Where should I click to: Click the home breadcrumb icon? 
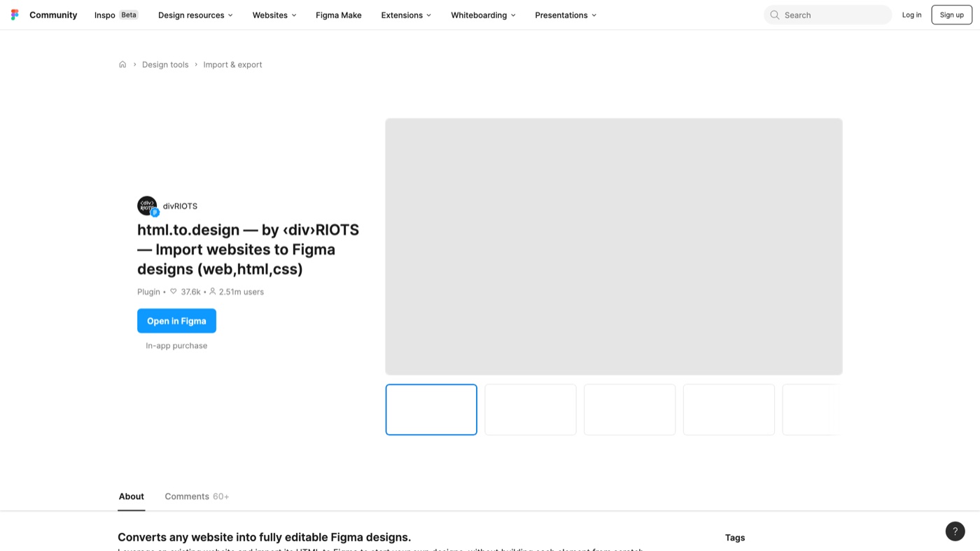(122, 64)
